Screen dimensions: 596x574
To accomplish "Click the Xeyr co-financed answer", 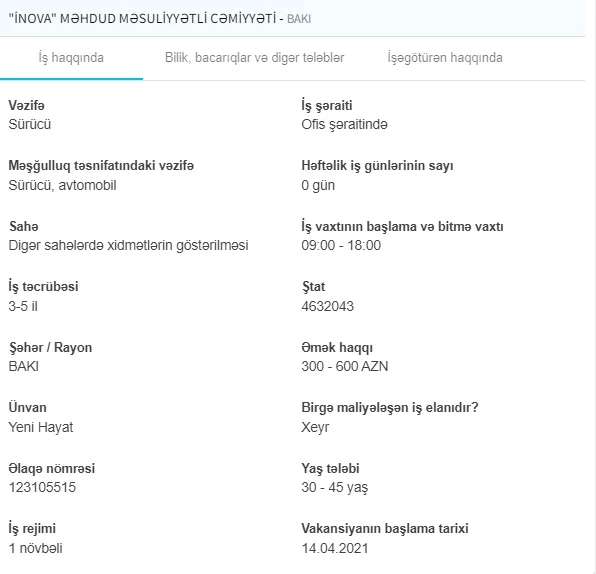I will pyautogui.click(x=315, y=427).
